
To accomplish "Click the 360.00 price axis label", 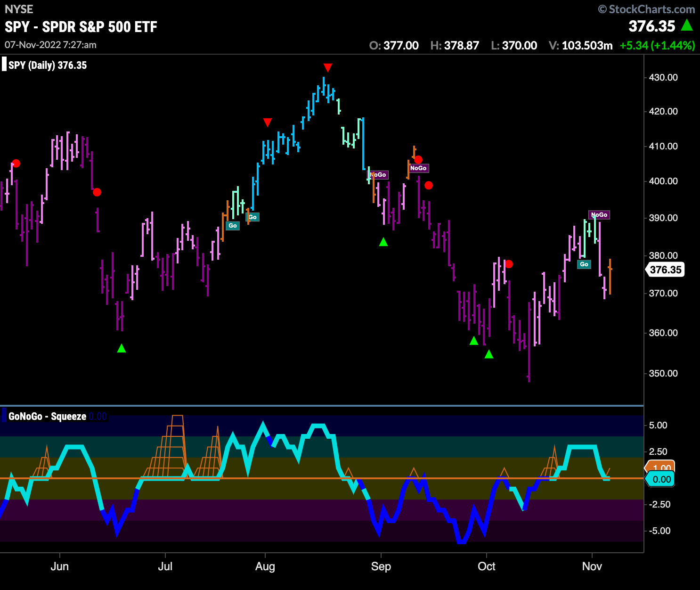I will [663, 333].
